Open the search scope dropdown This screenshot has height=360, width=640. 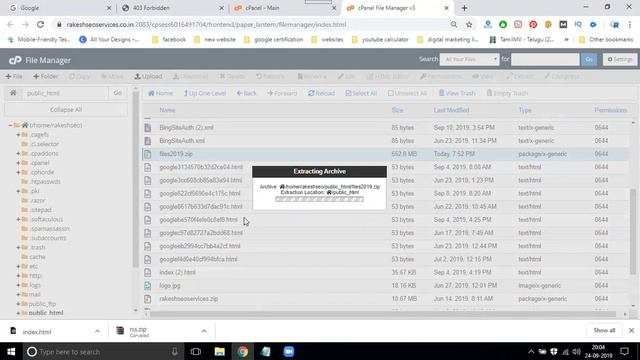469,60
